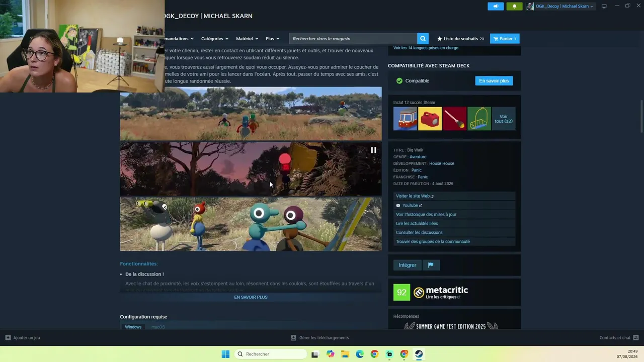
Task: Expand the Plus store menu
Action: pyautogui.click(x=273, y=39)
